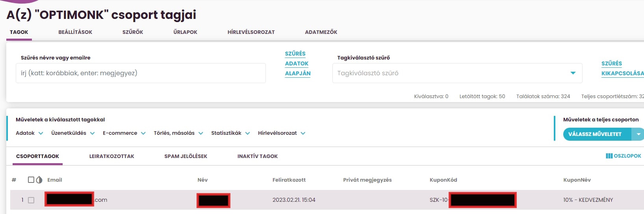Viewport: 644px width, 214px height.
Task: Show the Inaktív tagok sub-tab
Action: coord(257,156)
